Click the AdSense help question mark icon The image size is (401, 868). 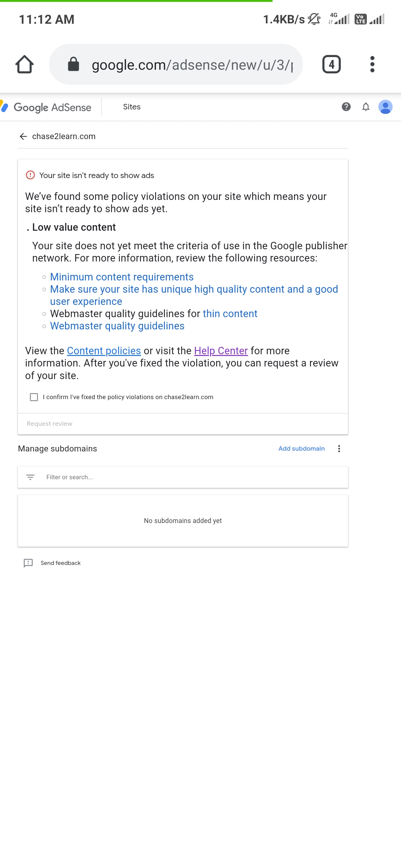tap(346, 107)
